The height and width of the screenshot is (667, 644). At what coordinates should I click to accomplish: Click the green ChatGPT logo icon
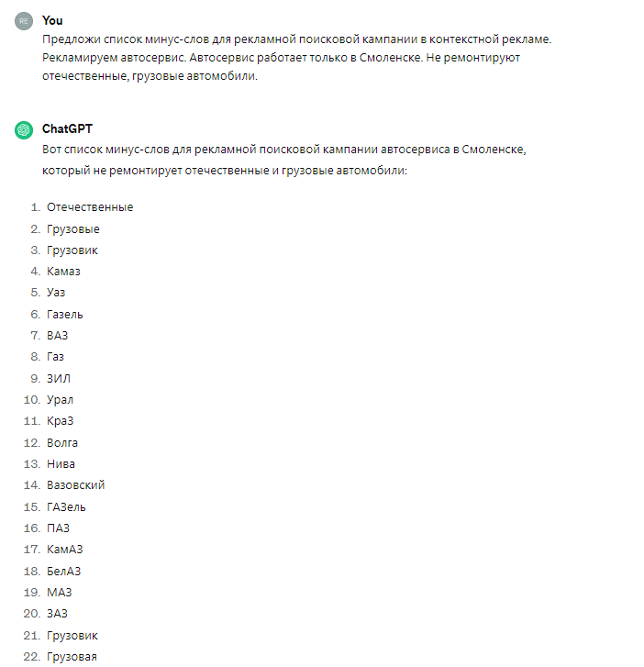pos(23,130)
